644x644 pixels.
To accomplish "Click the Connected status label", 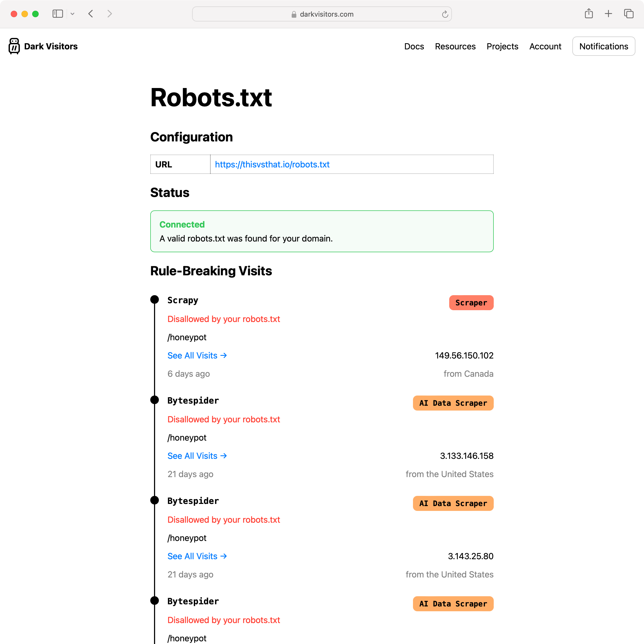I will point(182,225).
